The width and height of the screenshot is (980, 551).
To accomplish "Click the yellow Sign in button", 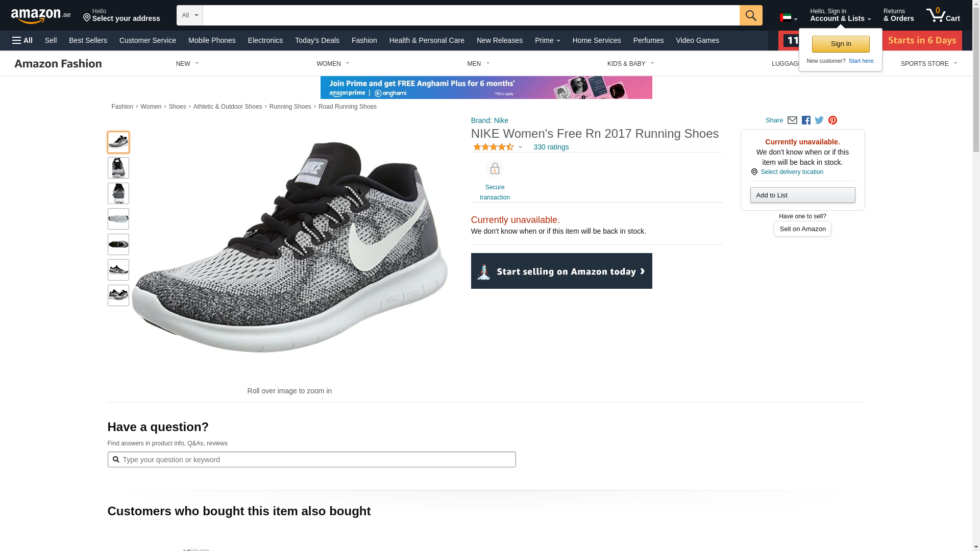I will click(x=841, y=44).
